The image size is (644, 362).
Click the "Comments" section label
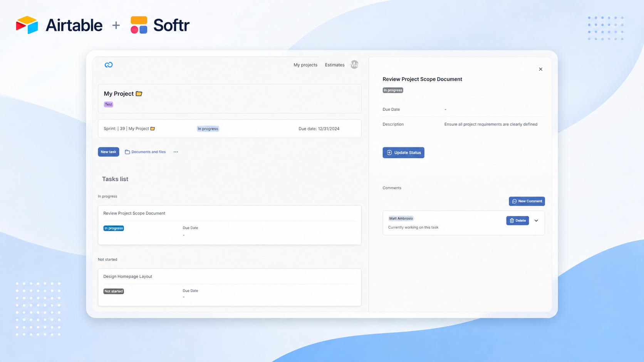coord(392,188)
